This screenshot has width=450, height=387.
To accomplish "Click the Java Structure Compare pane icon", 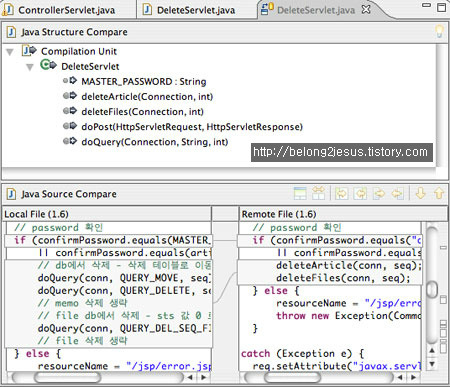I will 12,32.
